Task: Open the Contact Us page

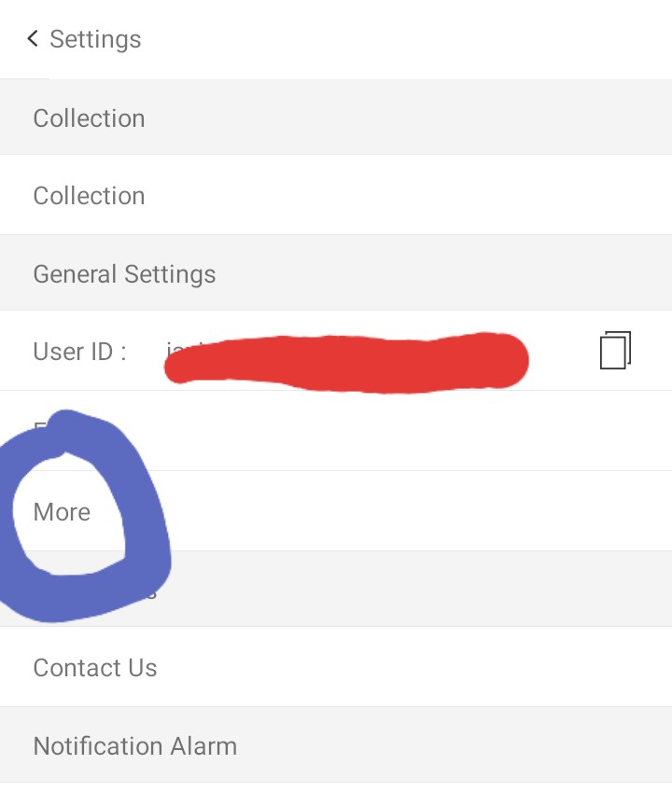Action: pos(95,668)
